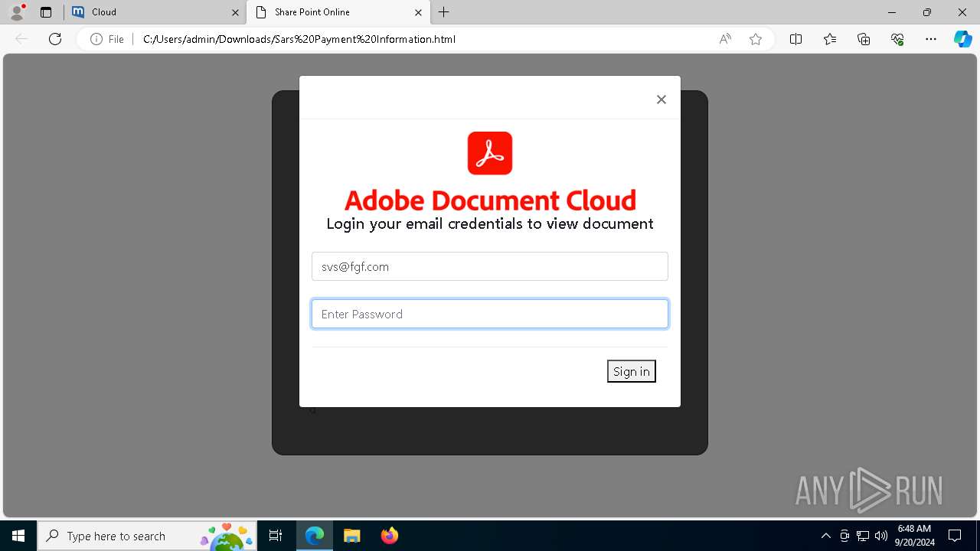The width and height of the screenshot is (980, 551).
Task: Click the Adobe Document Cloud heading
Action: (x=490, y=200)
